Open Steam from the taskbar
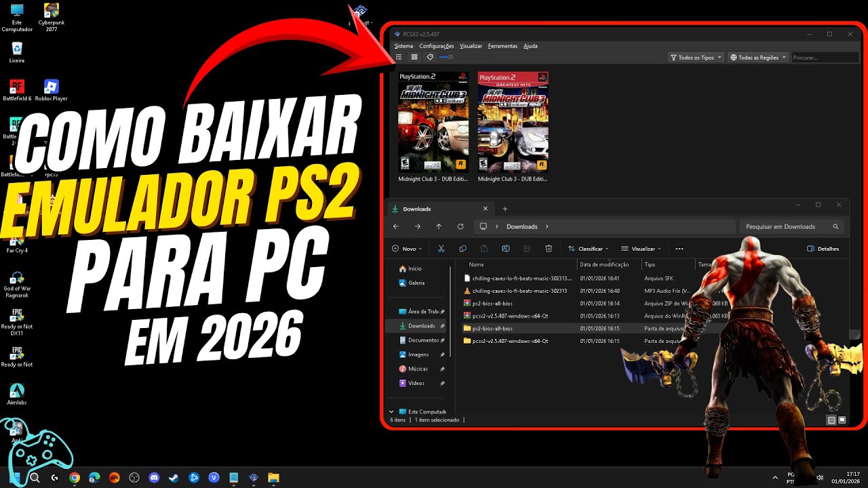This screenshot has height=488, width=868. pos(174,478)
